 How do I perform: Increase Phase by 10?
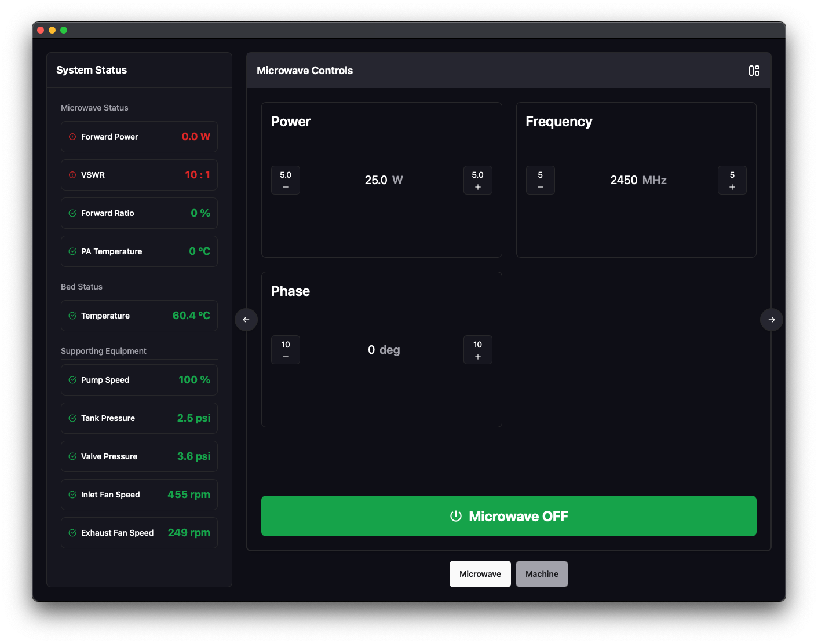click(x=478, y=350)
